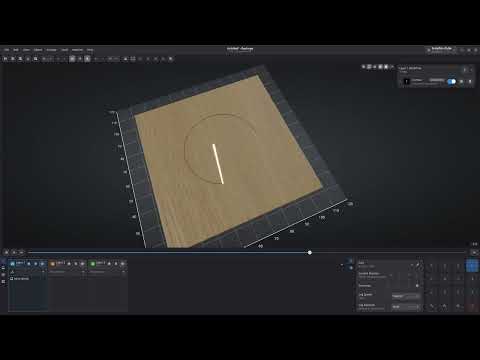Click the simulation timeline's white playhead handle
Viewport: 480px width, 360px height.
310,253
